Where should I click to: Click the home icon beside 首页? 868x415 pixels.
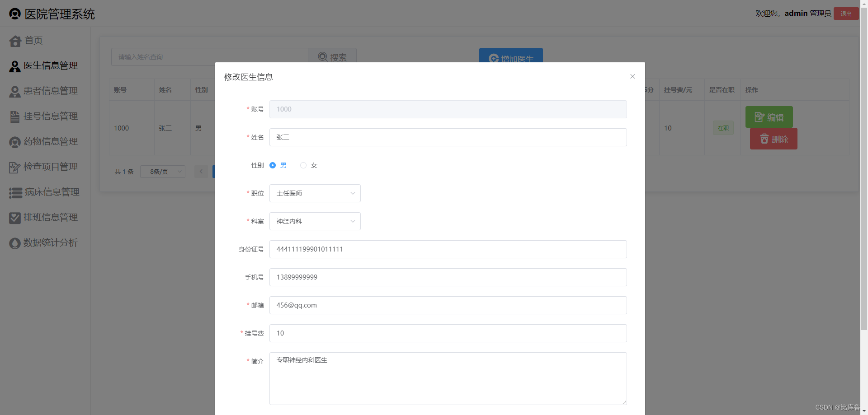tap(15, 41)
